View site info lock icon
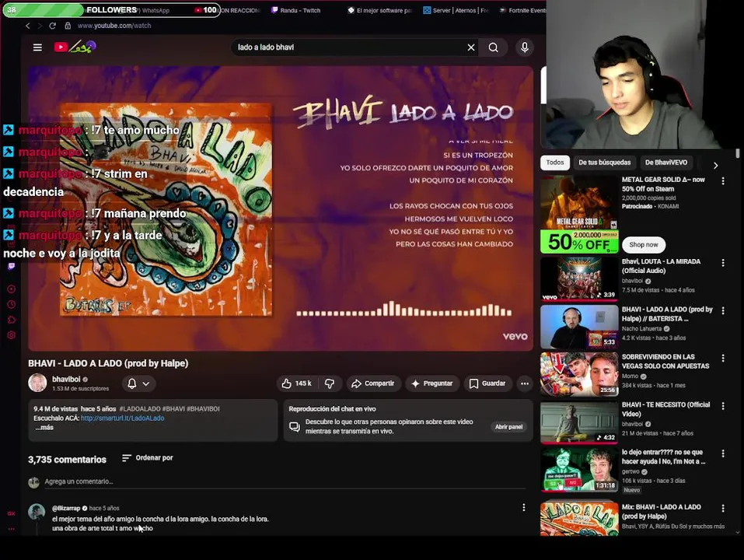Image resolution: width=744 pixels, height=560 pixels. click(x=68, y=26)
